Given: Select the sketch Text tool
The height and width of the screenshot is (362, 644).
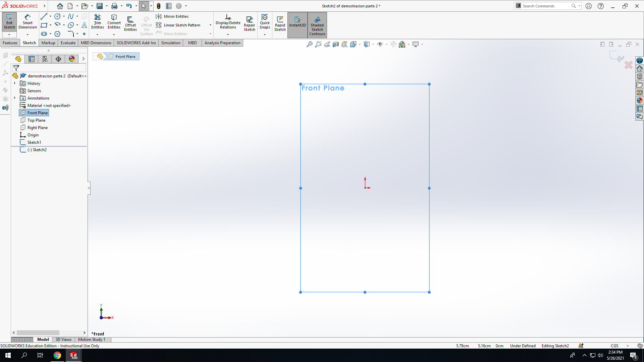Looking at the screenshot, I should pos(84,25).
